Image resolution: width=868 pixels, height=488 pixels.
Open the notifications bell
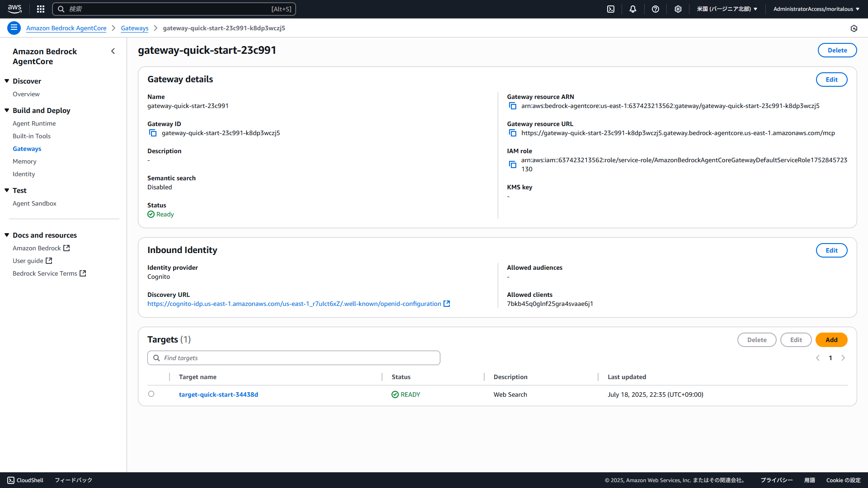pos(632,9)
